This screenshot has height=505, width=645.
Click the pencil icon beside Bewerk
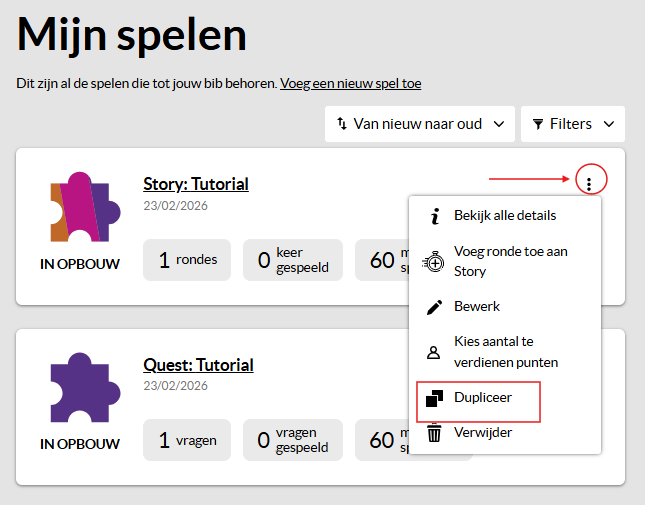tap(434, 306)
